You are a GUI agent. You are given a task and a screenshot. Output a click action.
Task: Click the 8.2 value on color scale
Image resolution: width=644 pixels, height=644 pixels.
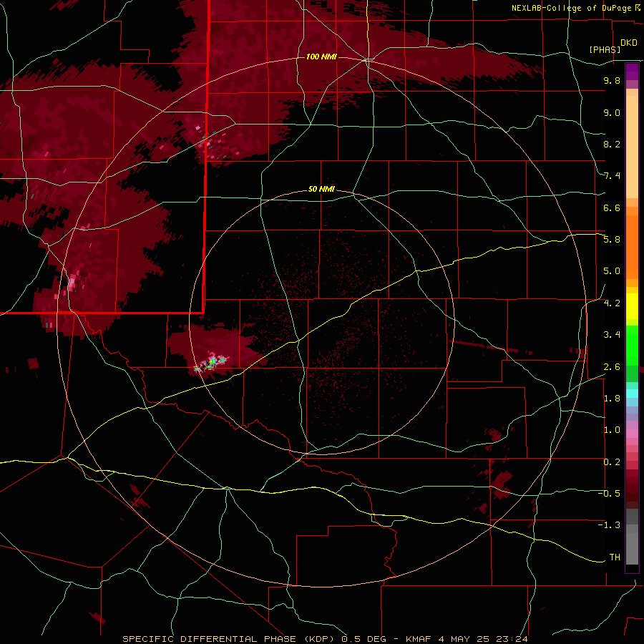[612, 144]
